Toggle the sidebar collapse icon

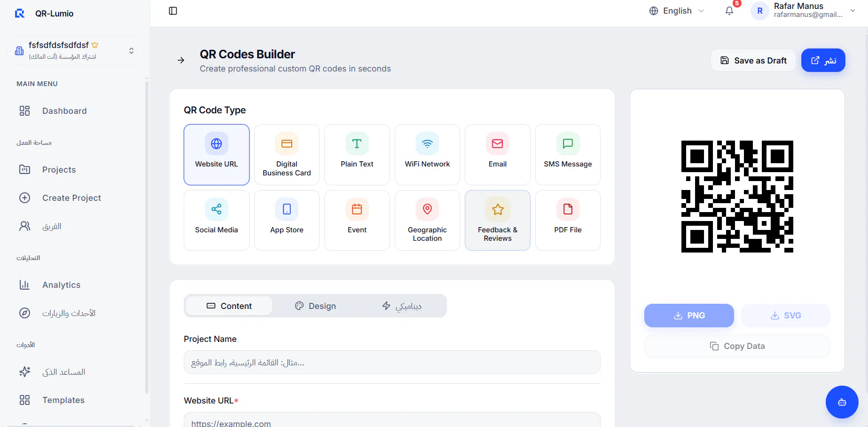[173, 11]
